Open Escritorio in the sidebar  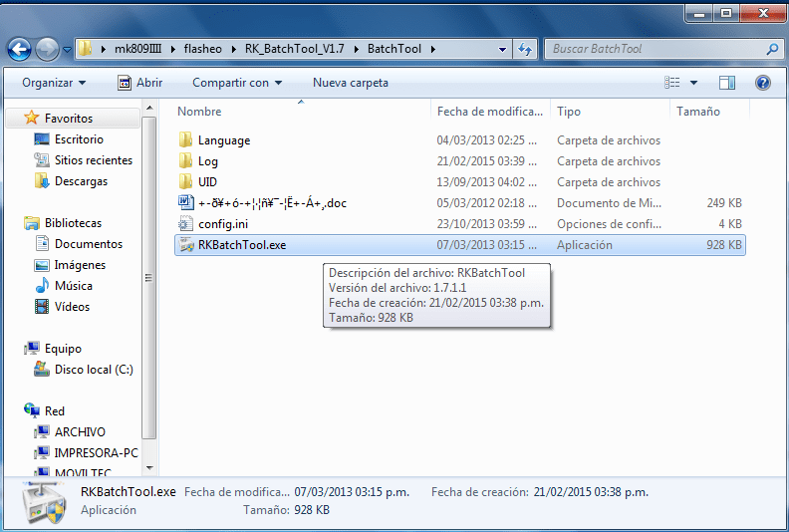[x=79, y=139]
